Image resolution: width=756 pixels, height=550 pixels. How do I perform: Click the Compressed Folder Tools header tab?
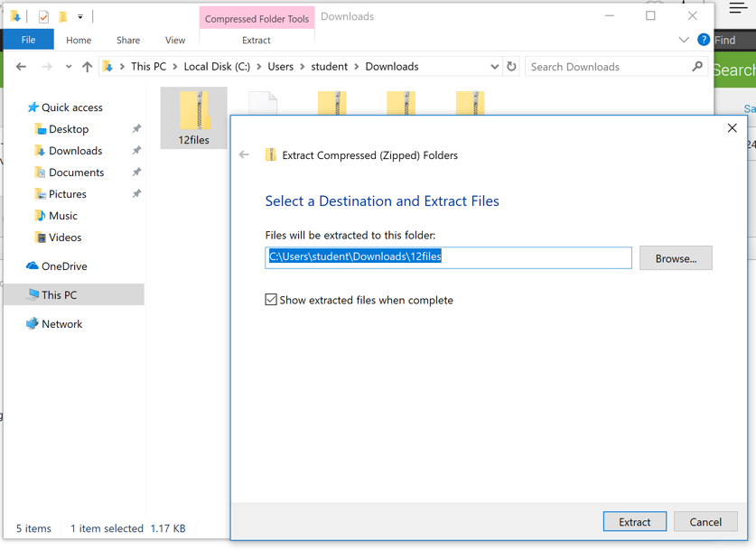[257, 18]
